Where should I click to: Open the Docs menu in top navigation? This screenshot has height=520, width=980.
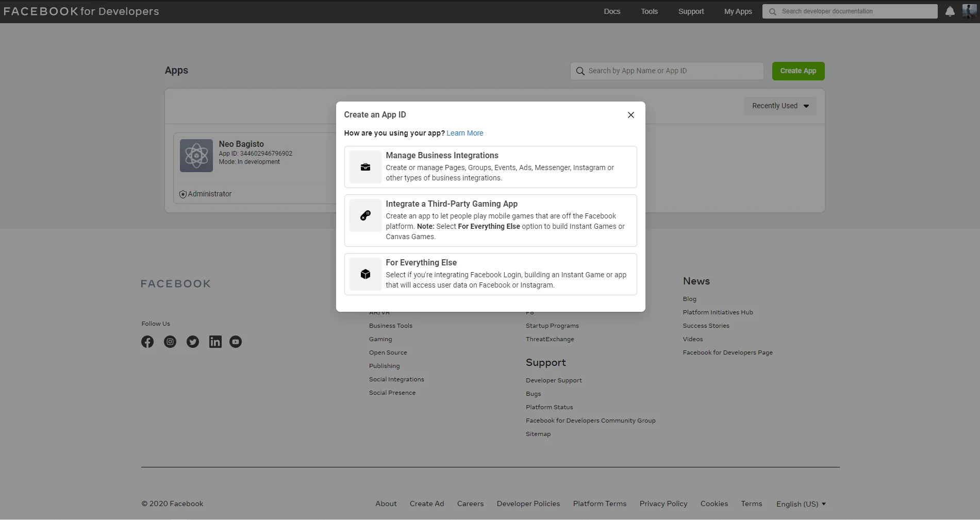coord(612,11)
